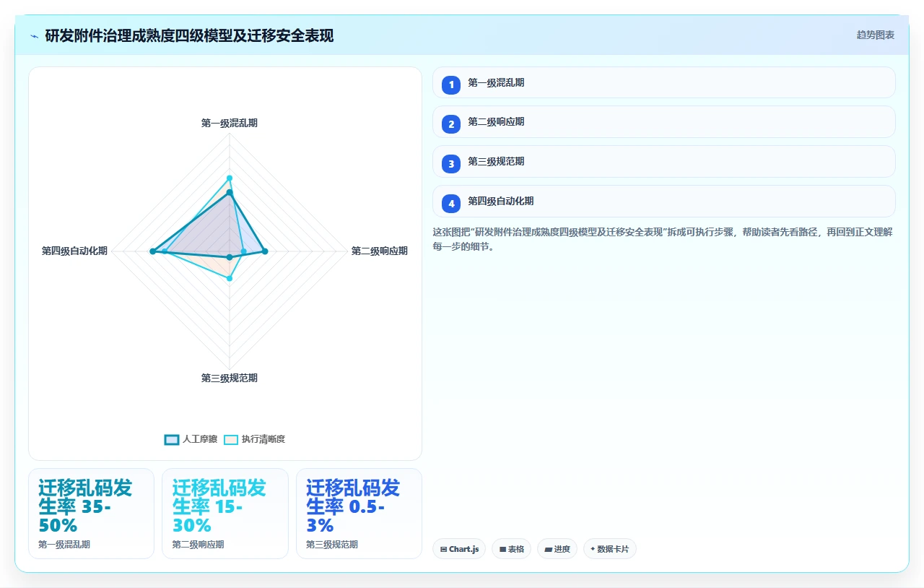
Task: Click the page title 研发附件治理成熟度四级模型
Action: coord(189,35)
